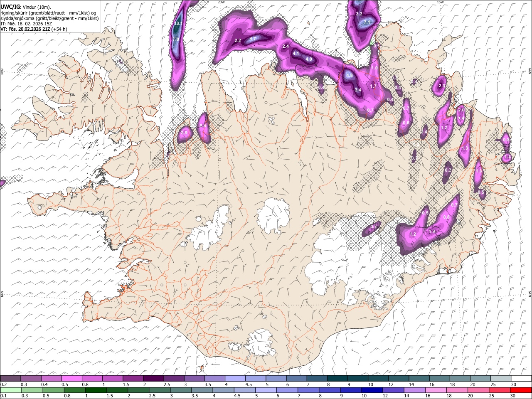This screenshot has height=399, width=532.
Task: Select the bright red 30 swatch, lower legend
Action: (x=521, y=390)
